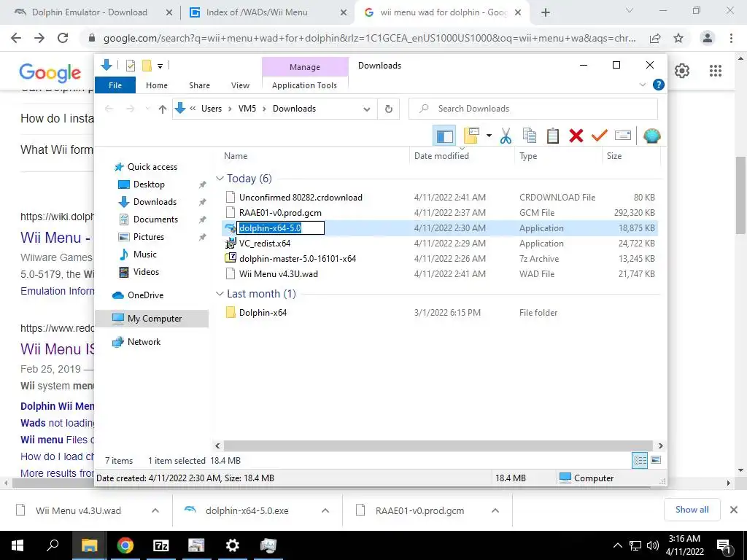
Task: Click the quick access New folder icon
Action: (x=147, y=66)
